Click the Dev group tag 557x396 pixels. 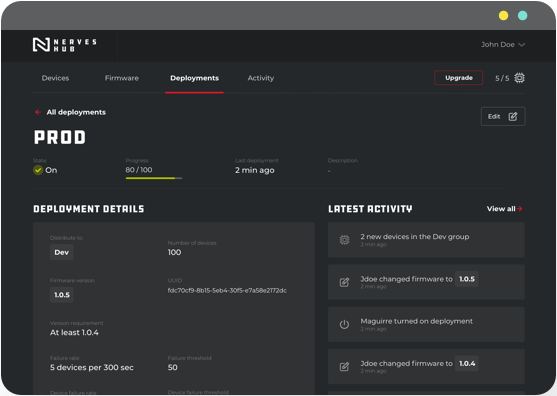pos(61,252)
